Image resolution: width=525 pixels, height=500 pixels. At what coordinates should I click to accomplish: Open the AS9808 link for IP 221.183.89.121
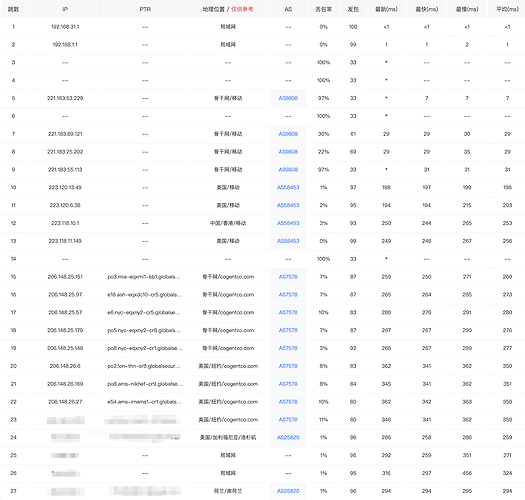[288, 134]
